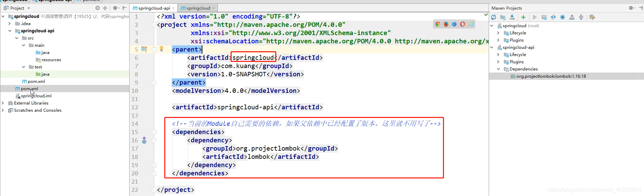Select org.projectlombok:lombok:1.16.18 dependency
Screen dimensions: 644x196
pyautogui.click(x=551, y=76)
